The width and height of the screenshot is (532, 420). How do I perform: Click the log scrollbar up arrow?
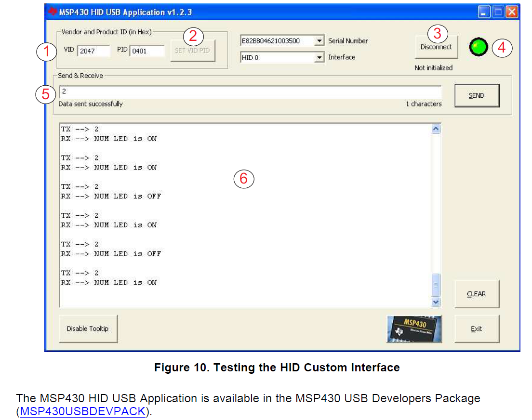[436, 129]
